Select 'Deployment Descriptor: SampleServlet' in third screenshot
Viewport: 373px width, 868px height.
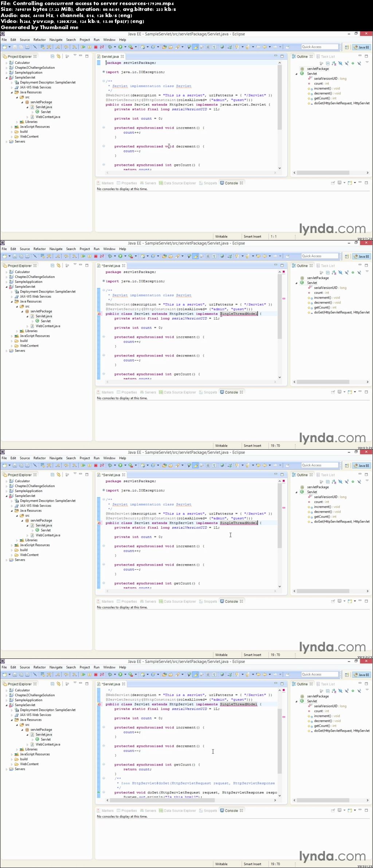click(x=48, y=501)
